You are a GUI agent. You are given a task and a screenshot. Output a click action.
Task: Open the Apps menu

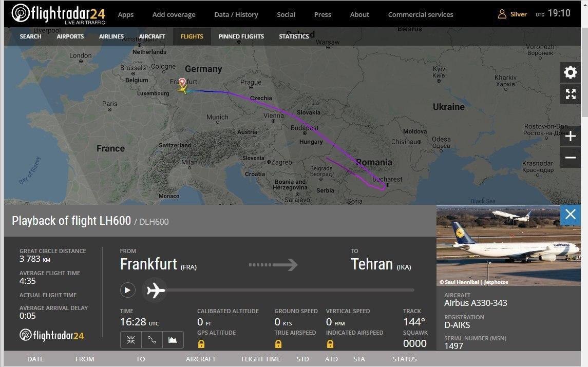click(x=126, y=14)
